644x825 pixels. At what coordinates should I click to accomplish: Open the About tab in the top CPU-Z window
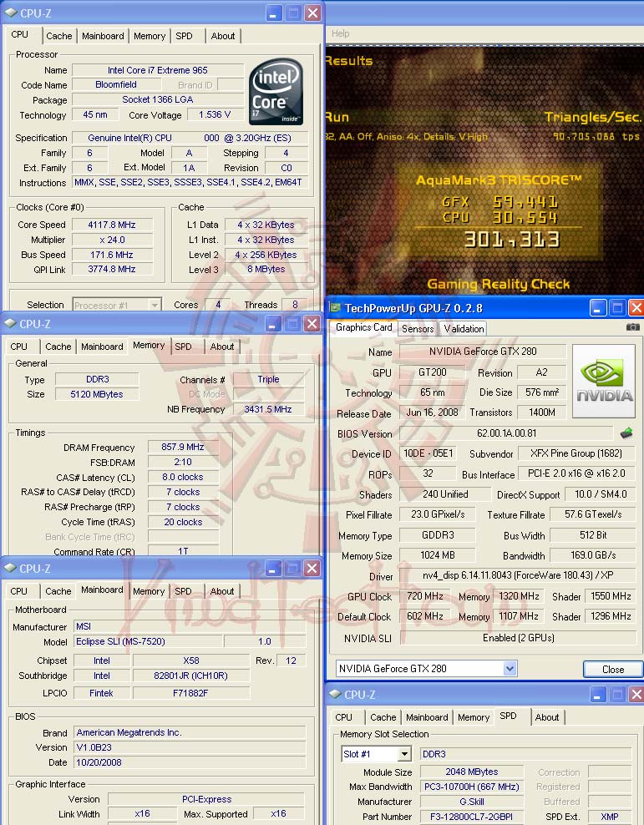point(222,36)
